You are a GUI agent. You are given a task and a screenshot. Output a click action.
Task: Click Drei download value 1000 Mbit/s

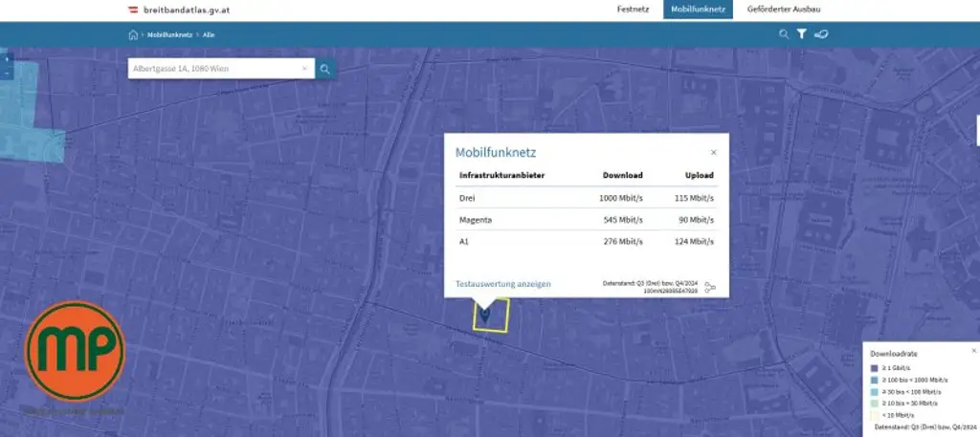click(x=620, y=198)
